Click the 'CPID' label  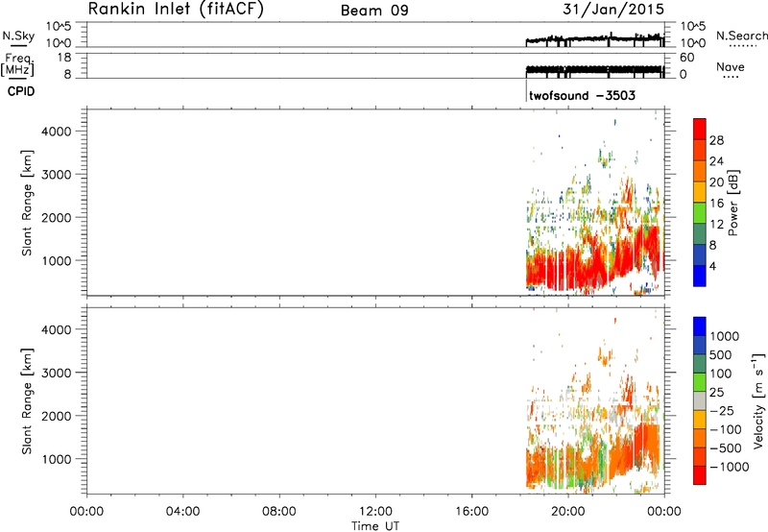pyautogui.click(x=21, y=91)
